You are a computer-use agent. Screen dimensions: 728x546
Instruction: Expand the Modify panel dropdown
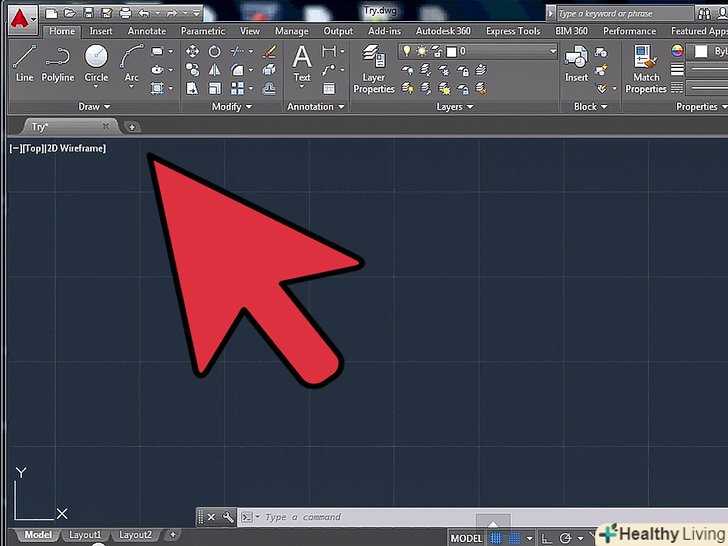[232, 107]
